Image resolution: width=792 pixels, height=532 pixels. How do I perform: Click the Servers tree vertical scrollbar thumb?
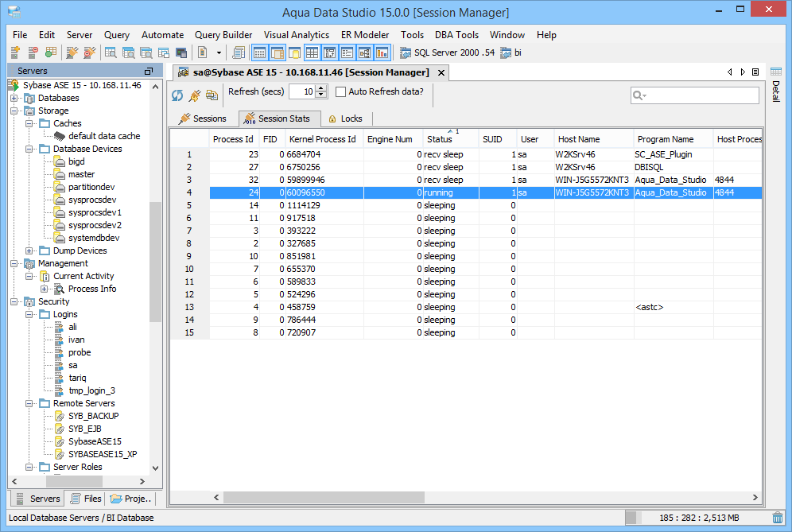155,262
